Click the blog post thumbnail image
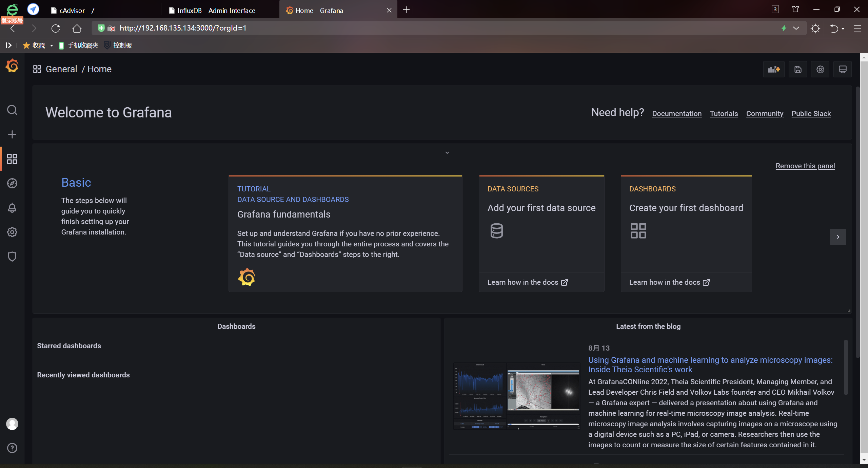This screenshot has height=468, width=868. [517, 396]
